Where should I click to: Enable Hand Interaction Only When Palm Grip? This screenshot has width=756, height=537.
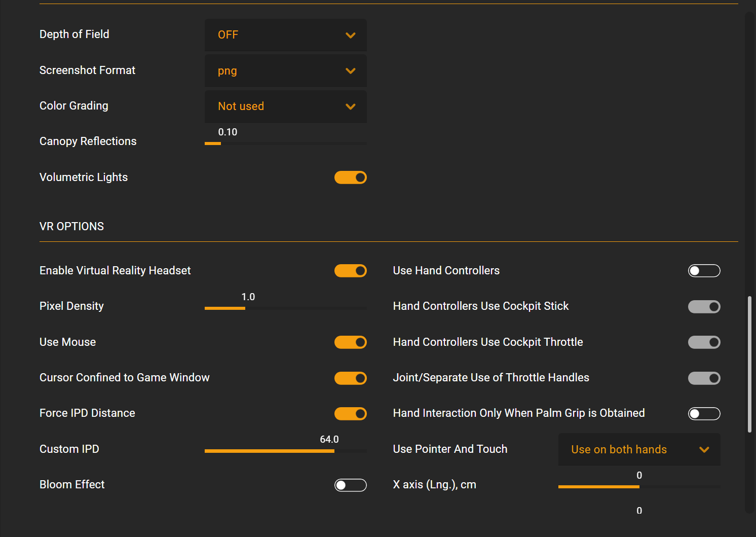pyautogui.click(x=704, y=414)
